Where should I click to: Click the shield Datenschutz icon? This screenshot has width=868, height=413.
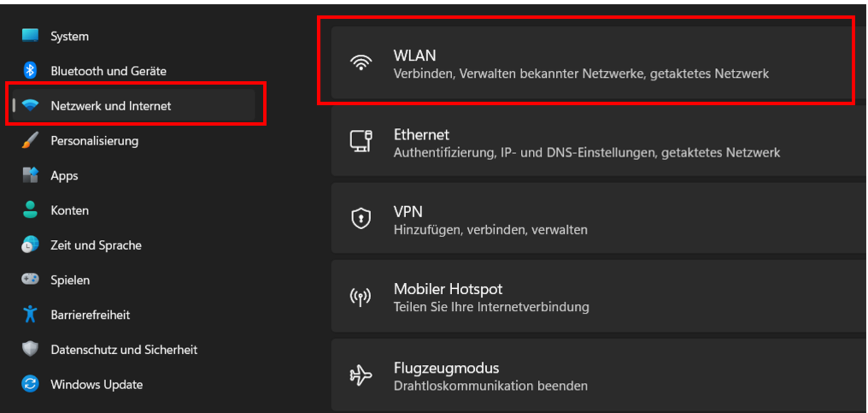click(x=30, y=349)
